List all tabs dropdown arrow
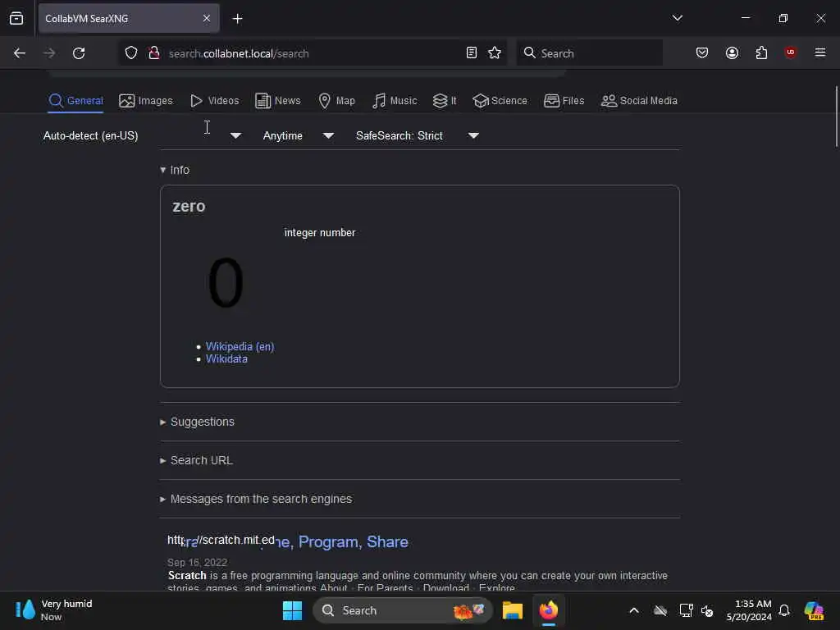Viewport: 840px width, 630px height. (677, 18)
